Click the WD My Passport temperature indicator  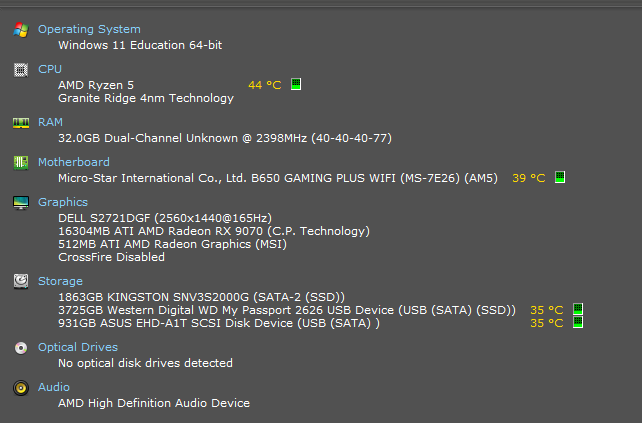coord(578,309)
